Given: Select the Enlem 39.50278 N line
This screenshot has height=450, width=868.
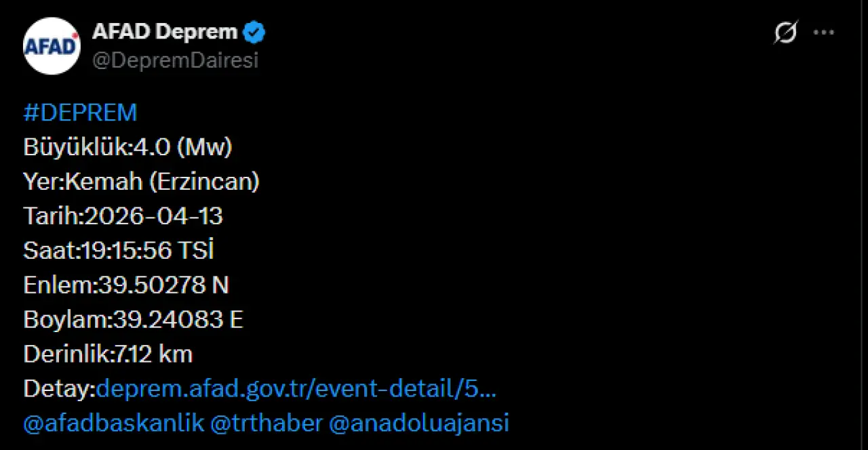Looking at the screenshot, I should coord(126,285).
